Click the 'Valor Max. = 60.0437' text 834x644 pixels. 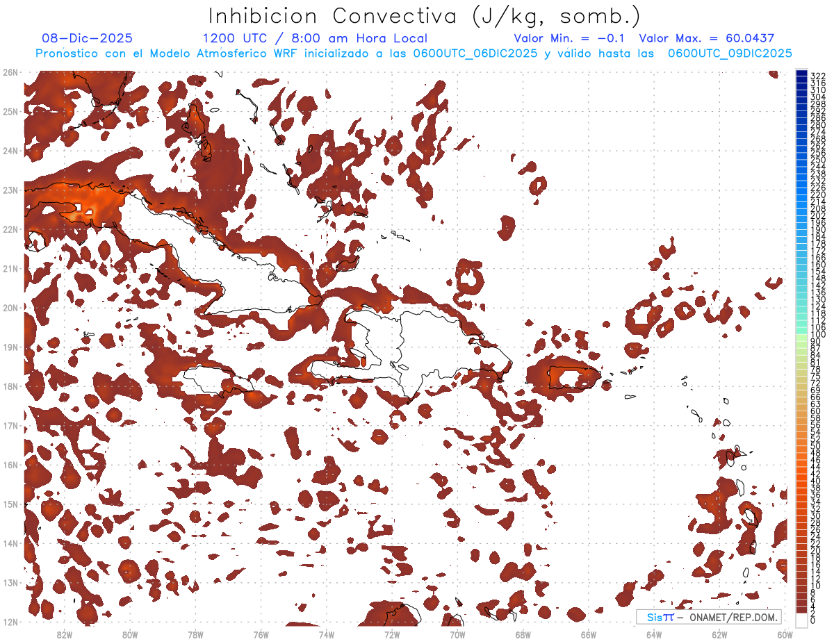pyautogui.click(x=706, y=38)
